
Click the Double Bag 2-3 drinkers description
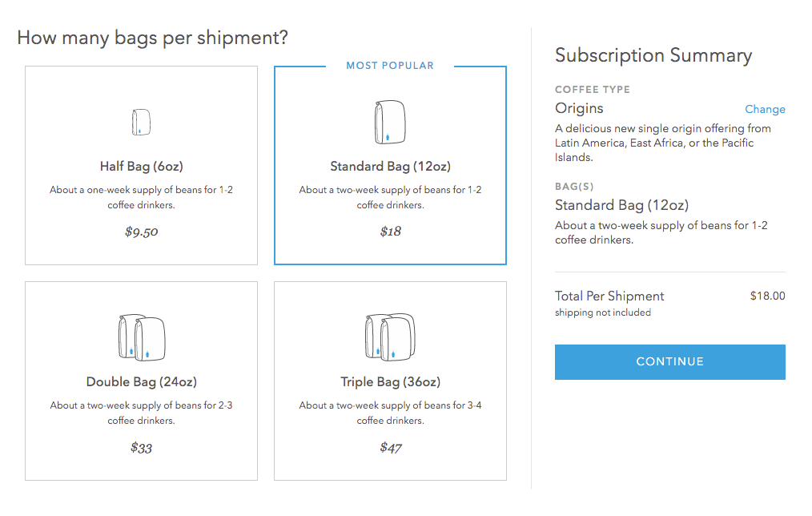pyautogui.click(x=142, y=413)
